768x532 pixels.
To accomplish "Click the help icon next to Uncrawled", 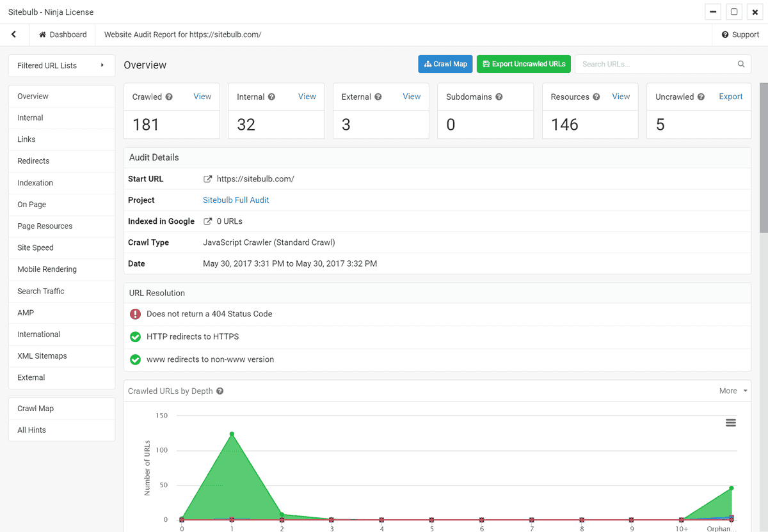I will pos(701,97).
